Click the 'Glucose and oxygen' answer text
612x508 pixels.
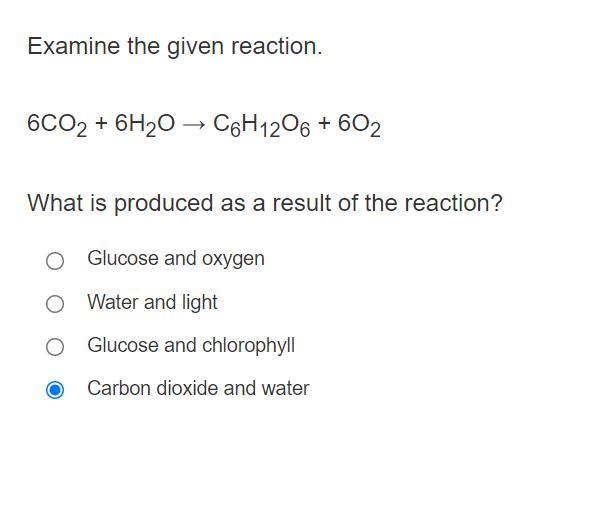tap(175, 258)
